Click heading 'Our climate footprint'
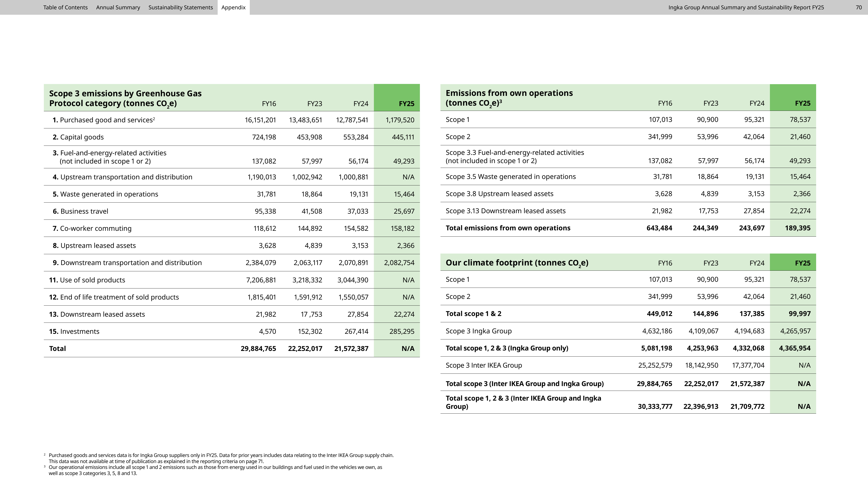Viewport: 868px width, 488px height. tap(517, 263)
